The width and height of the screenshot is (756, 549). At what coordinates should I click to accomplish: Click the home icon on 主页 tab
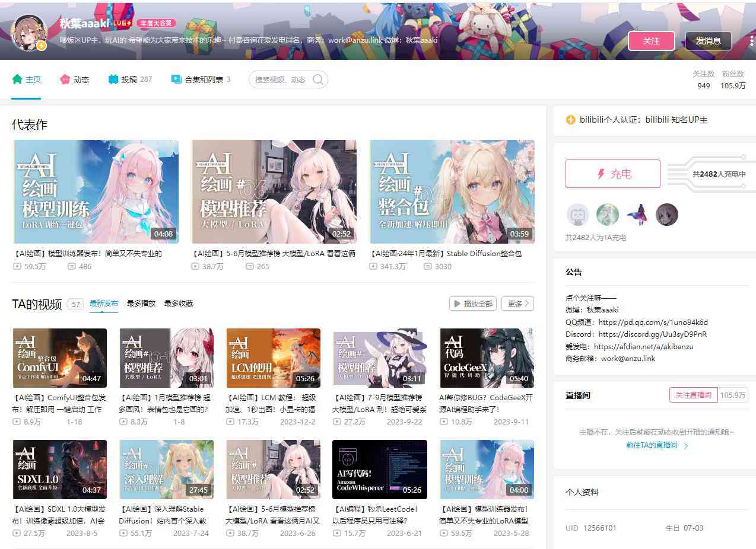click(17, 79)
